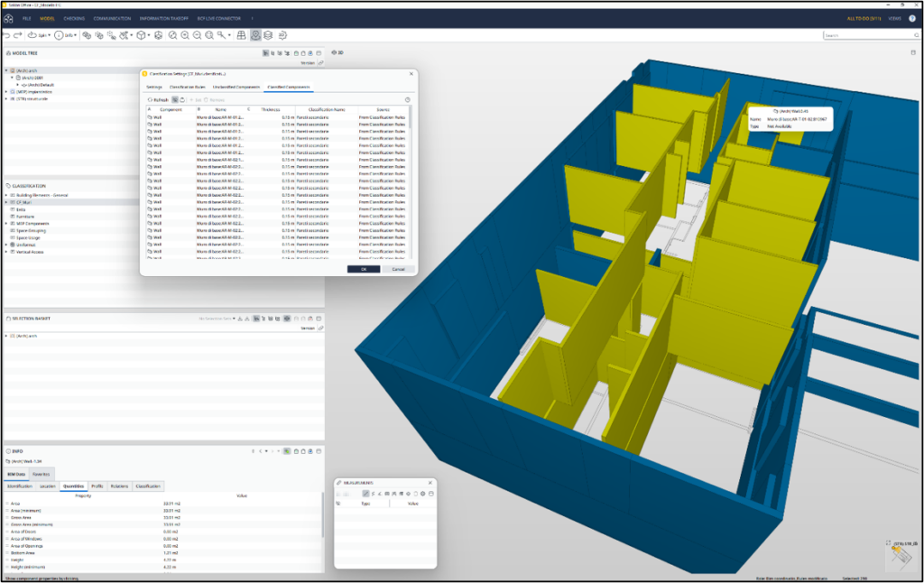The image size is (924, 583).
Task: Click the 3D gear settings toolbar icon
Action: [282, 35]
